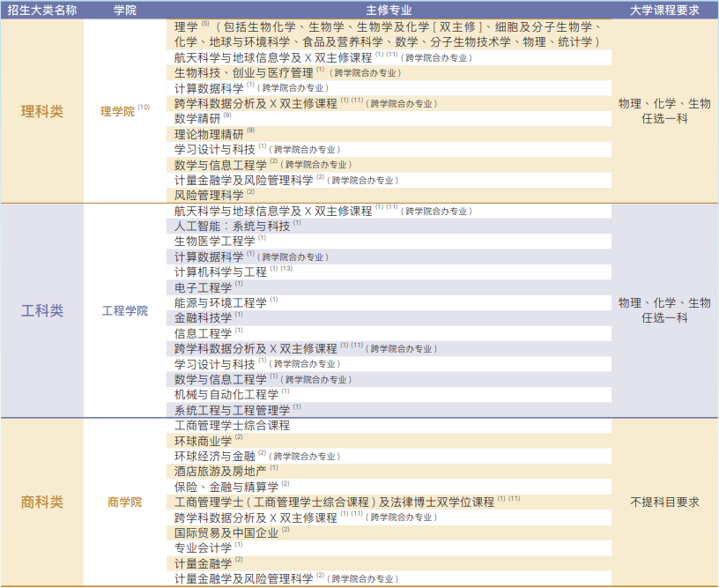
Task: Select 学习设计与科技 under 工科类
Action: (389, 364)
